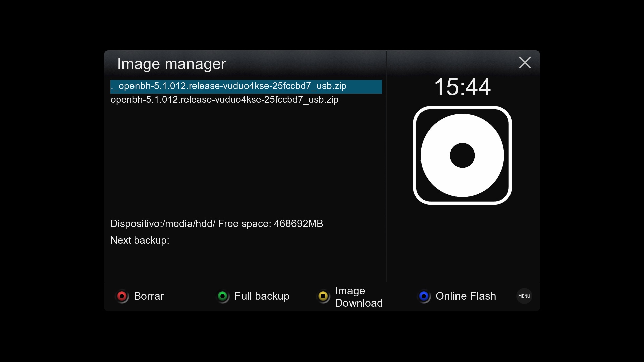
Task: Select the second openbh-5.1.012 usb.zip file
Action: click(224, 100)
